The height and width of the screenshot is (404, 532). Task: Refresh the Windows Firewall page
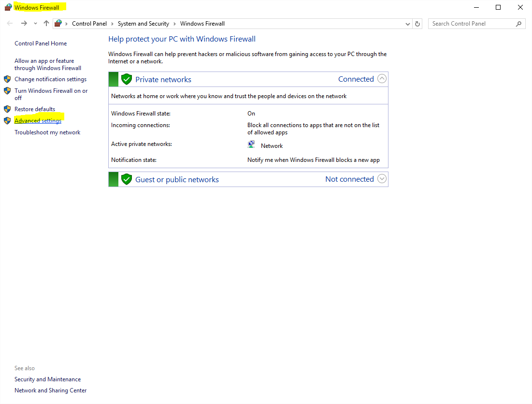pos(417,24)
